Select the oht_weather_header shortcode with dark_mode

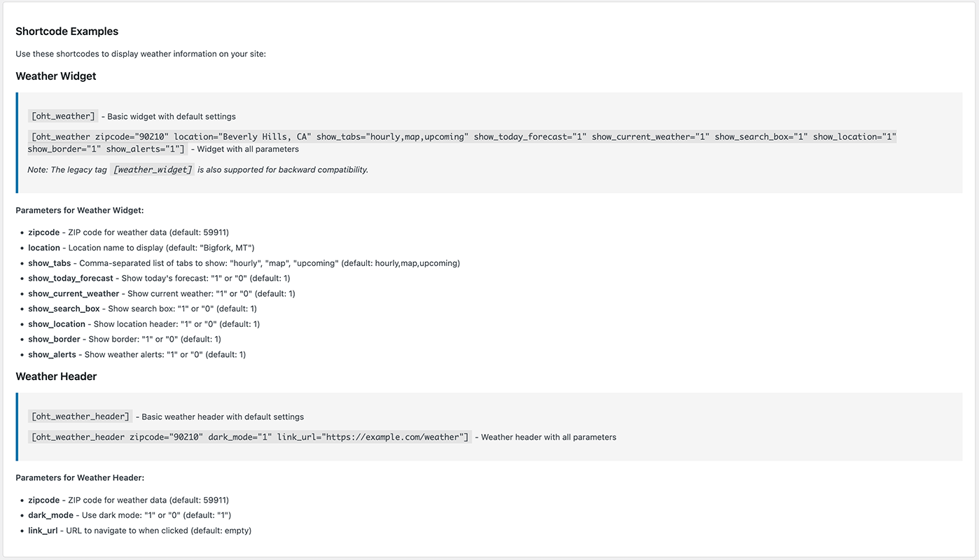[250, 437]
